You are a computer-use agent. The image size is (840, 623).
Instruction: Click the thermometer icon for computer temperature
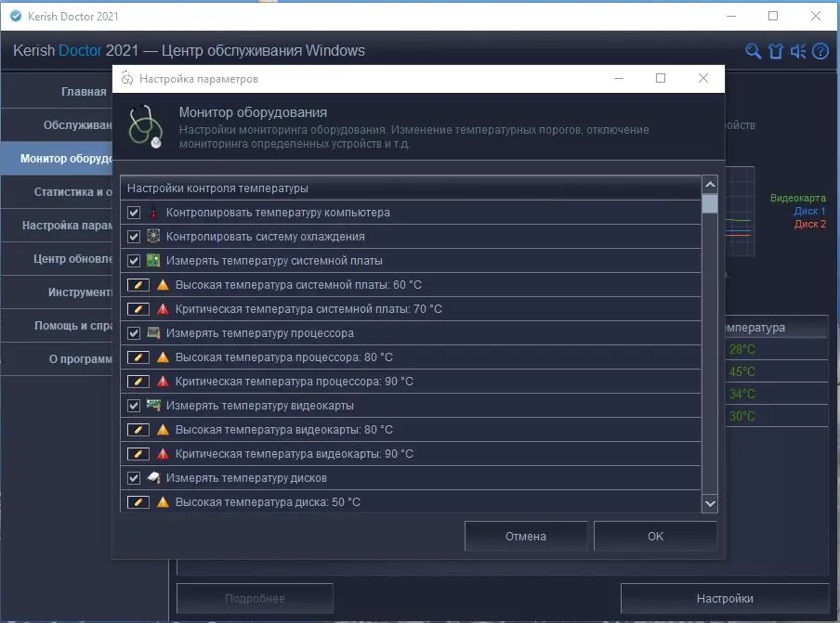153,213
